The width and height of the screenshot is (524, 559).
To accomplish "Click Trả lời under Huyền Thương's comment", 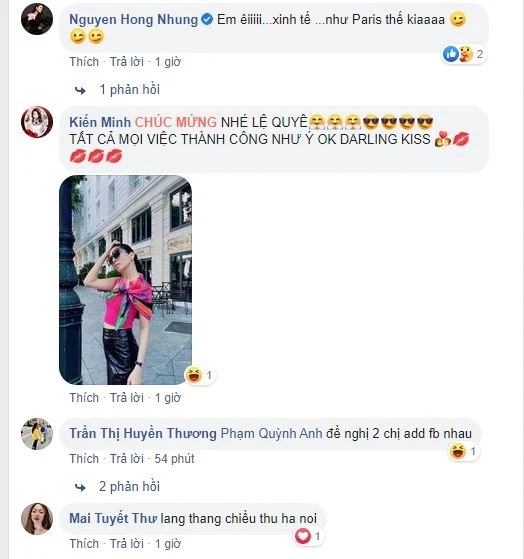I will [127, 458].
